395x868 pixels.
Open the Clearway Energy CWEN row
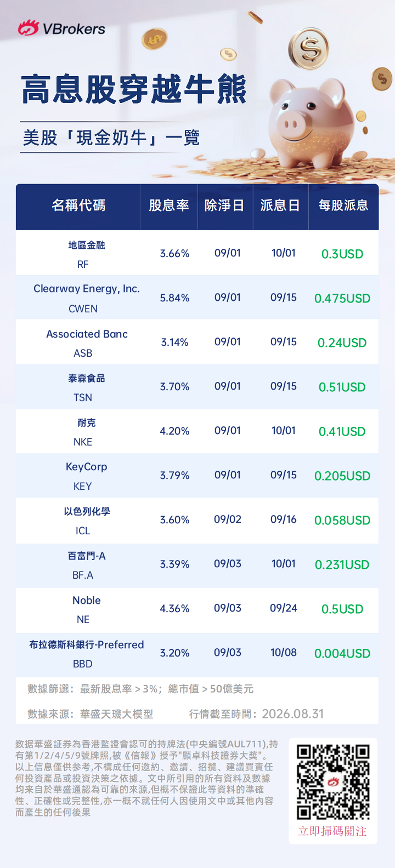point(197,297)
